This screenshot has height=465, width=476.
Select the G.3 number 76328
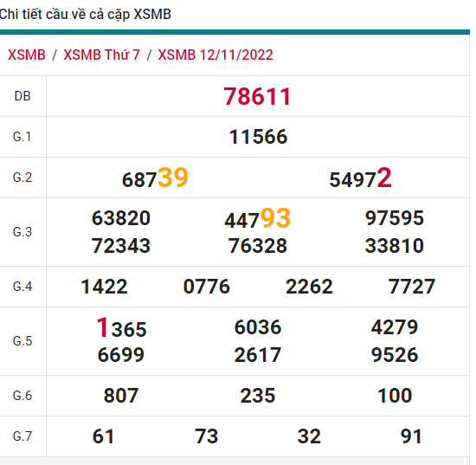click(x=257, y=246)
